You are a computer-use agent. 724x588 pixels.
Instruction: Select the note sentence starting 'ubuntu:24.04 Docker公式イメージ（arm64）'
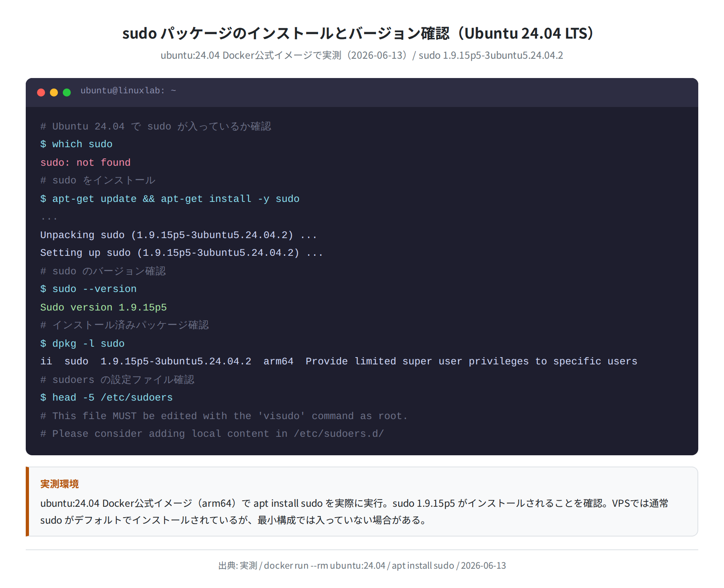pos(354,503)
